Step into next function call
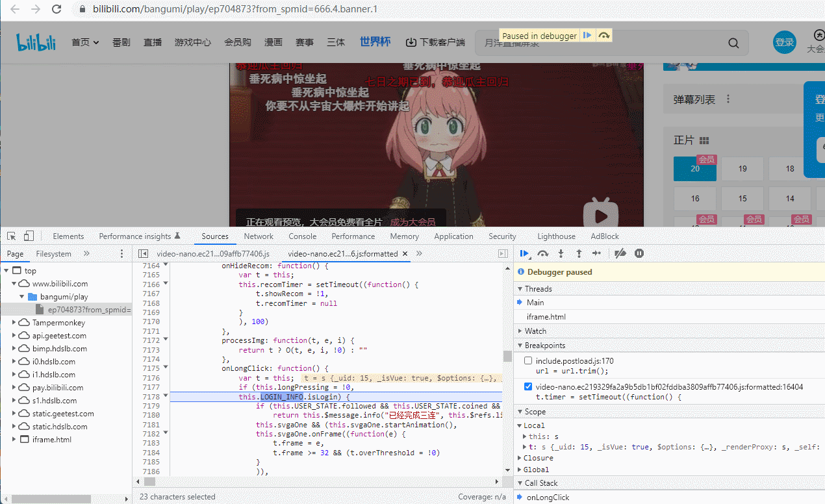The image size is (825, 504). (561, 253)
